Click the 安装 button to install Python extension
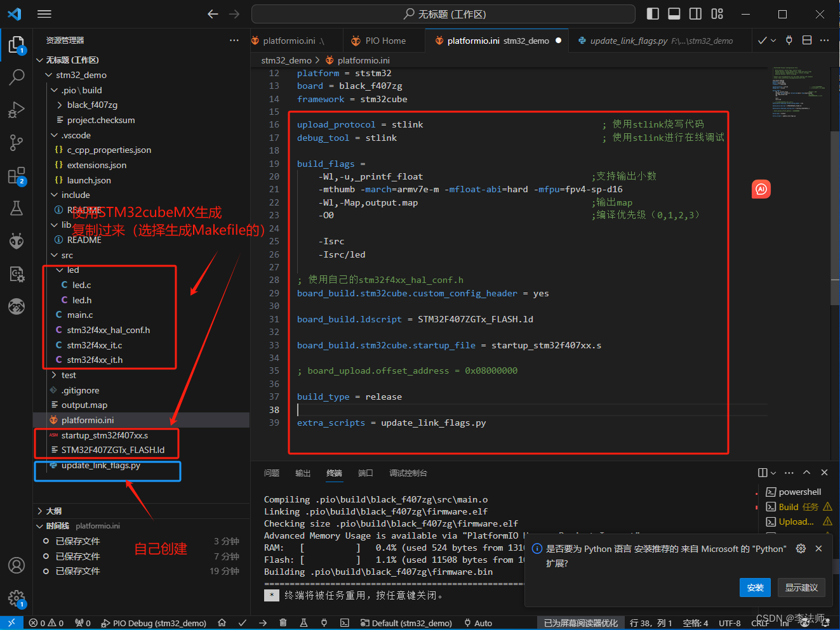 [x=755, y=587]
